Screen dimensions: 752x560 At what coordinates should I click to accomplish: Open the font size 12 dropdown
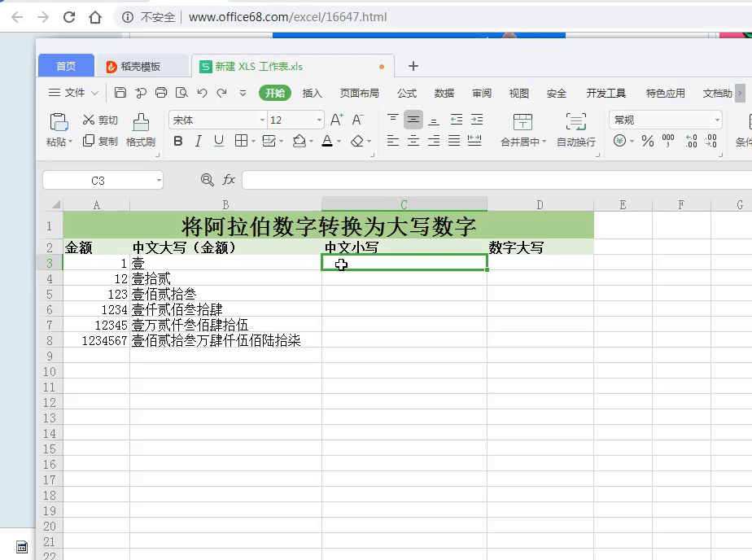[x=319, y=120]
